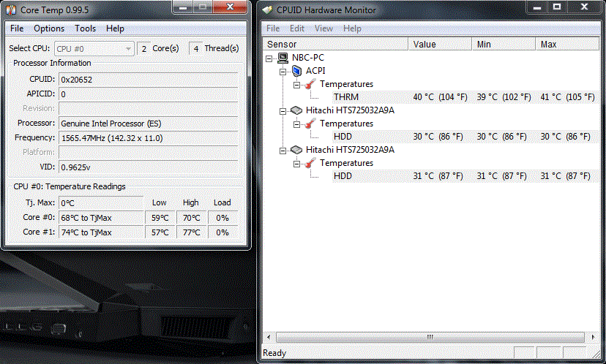Click the horizontal scrollbar thumb in Hardware Monitor
This screenshot has width=606, height=364.
(x=430, y=337)
